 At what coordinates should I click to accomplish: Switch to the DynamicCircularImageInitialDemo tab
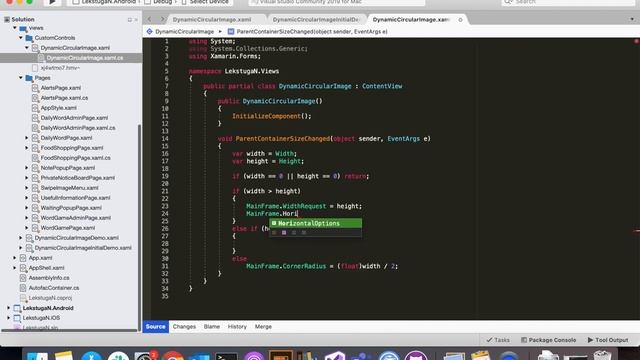[x=316, y=20]
